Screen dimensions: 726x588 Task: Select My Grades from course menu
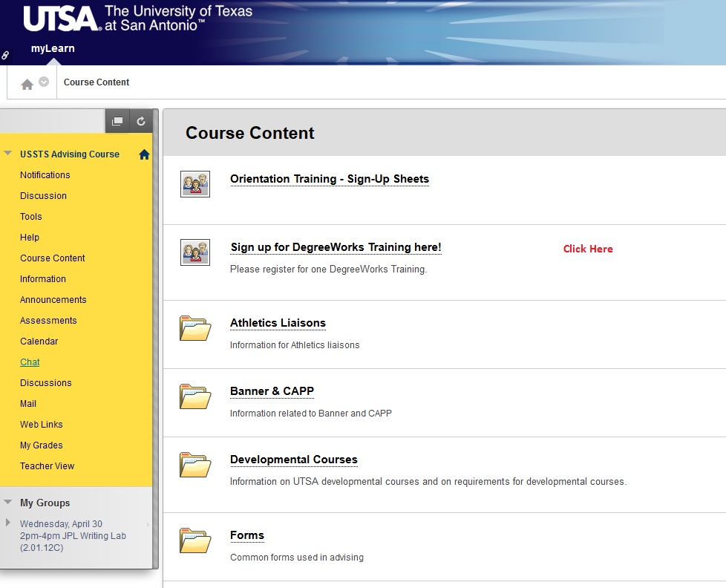pyautogui.click(x=42, y=445)
